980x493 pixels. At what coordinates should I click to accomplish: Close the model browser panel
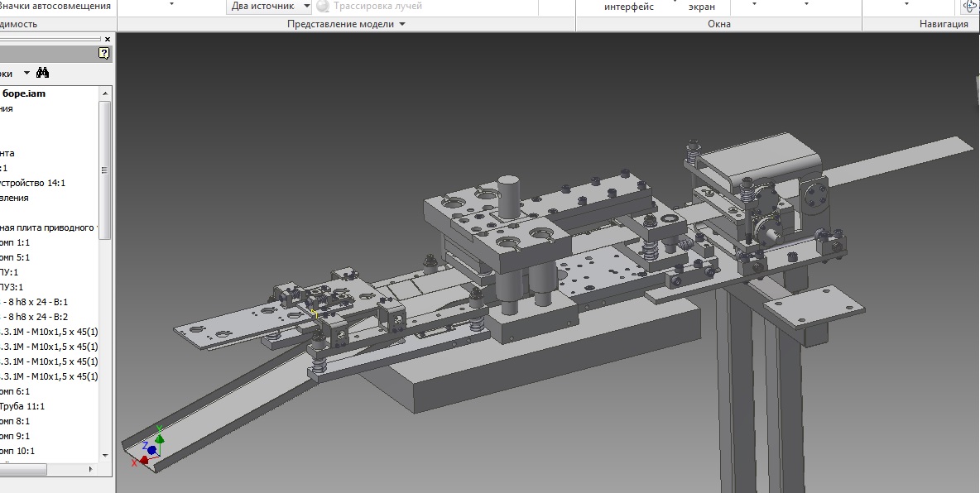(x=108, y=39)
